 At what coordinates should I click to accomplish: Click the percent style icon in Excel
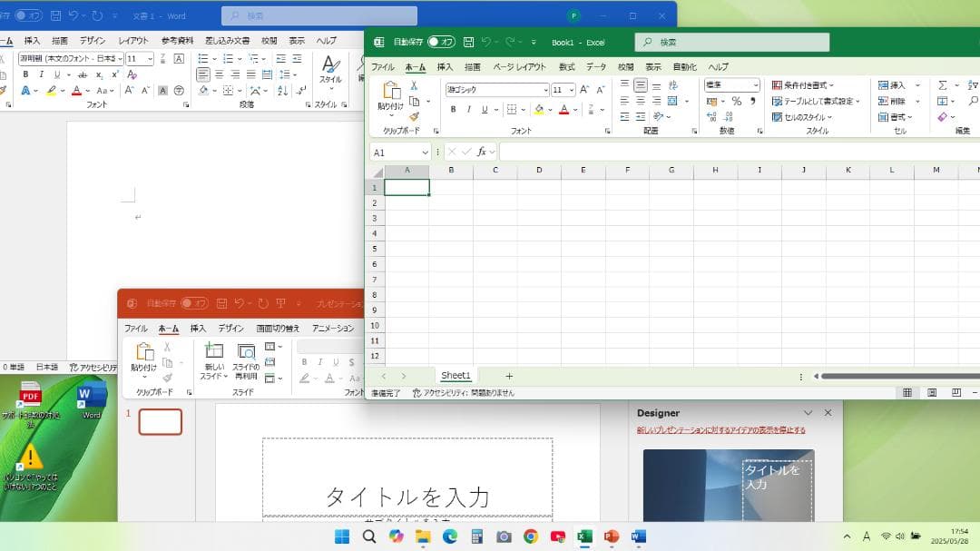737,102
